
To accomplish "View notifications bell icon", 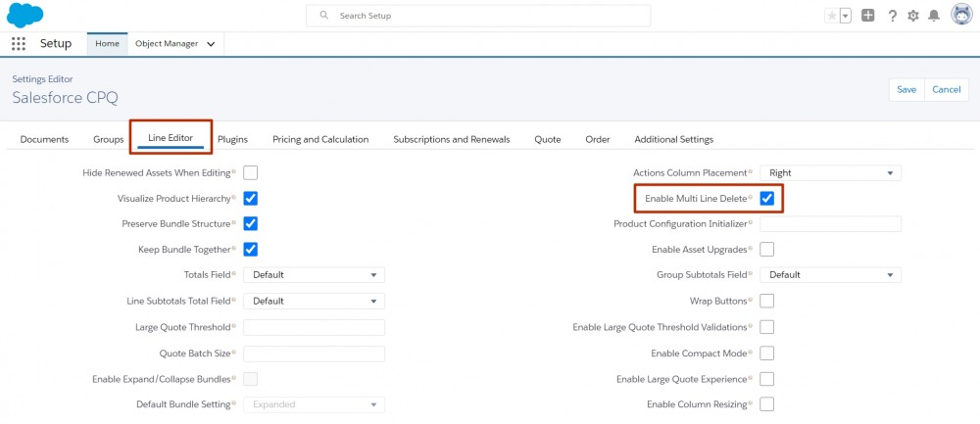I will pyautogui.click(x=934, y=16).
